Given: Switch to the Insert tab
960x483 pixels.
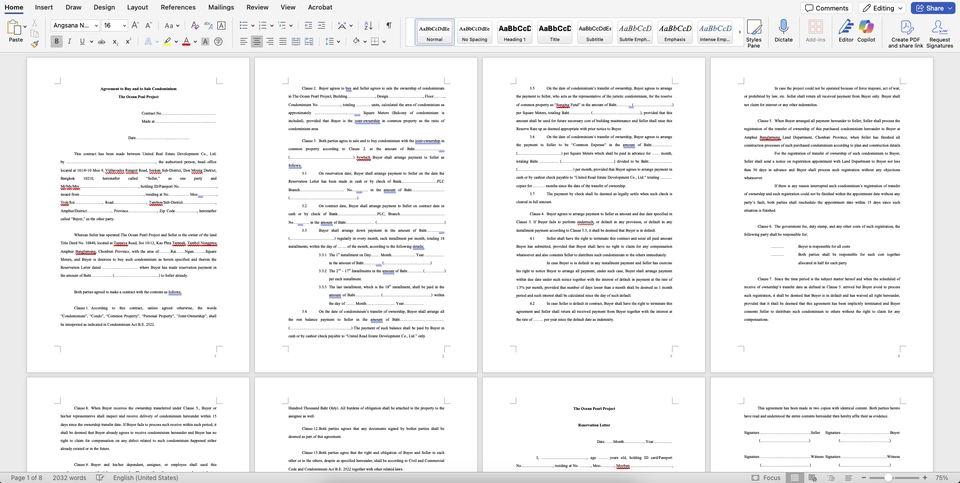Looking at the screenshot, I should click(x=43, y=7).
